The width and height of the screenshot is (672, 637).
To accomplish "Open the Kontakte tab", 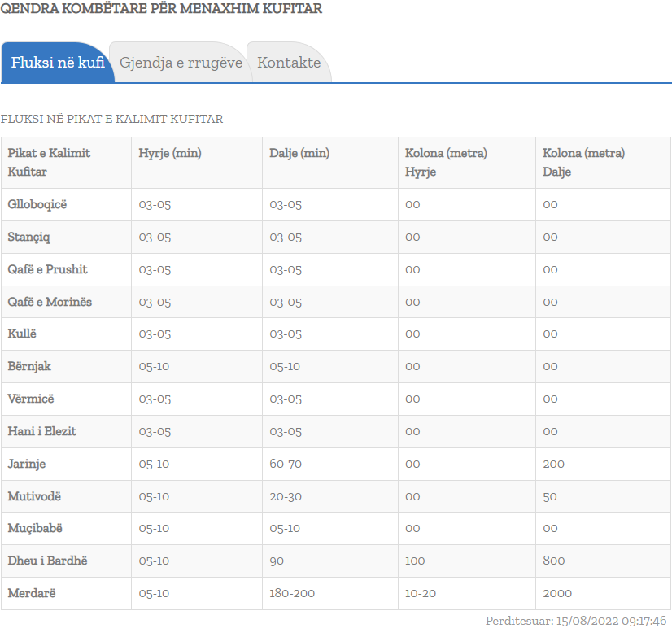I will pos(289,63).
